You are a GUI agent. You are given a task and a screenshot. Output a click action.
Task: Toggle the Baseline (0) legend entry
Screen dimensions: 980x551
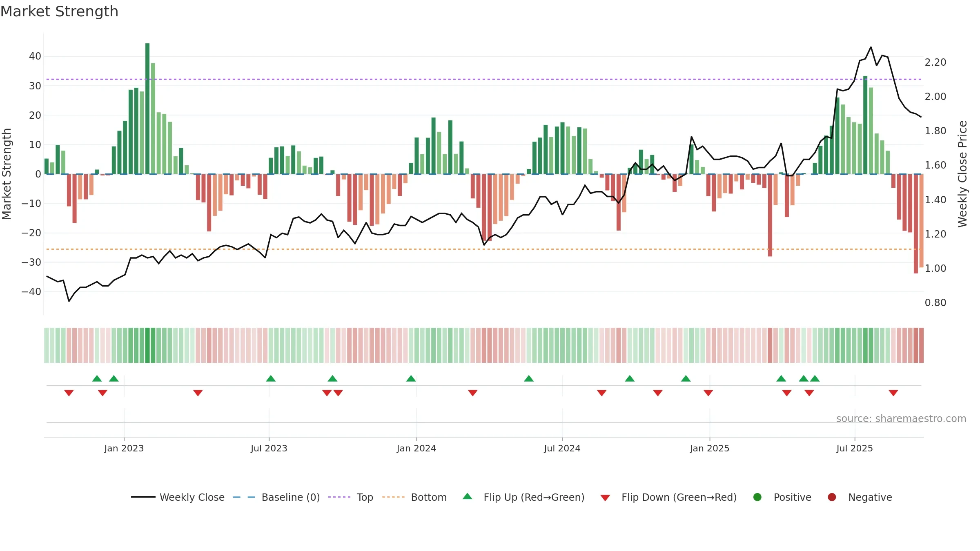[x=276, y=497]
